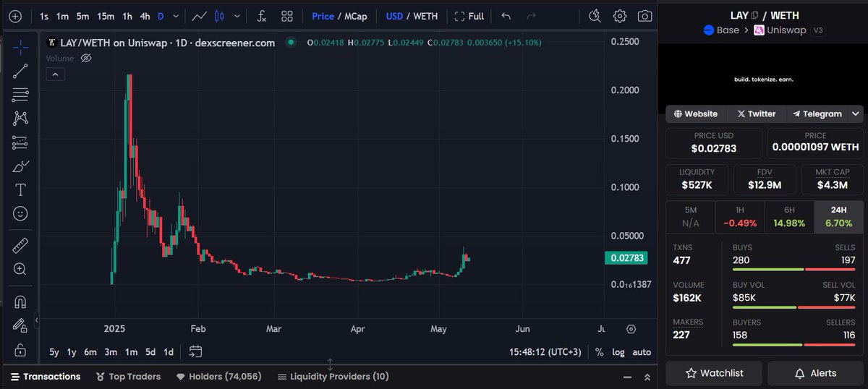Screen dimensions: 868x389
Task: Open the Top Traders tab
Action: pyautogui.click(x=128, y=377)
